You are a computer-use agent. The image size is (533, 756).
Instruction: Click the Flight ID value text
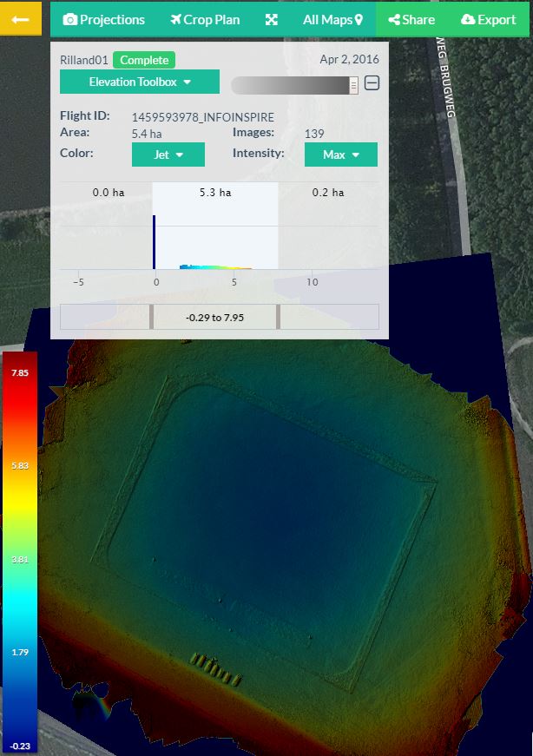click(x=202, y=116)
